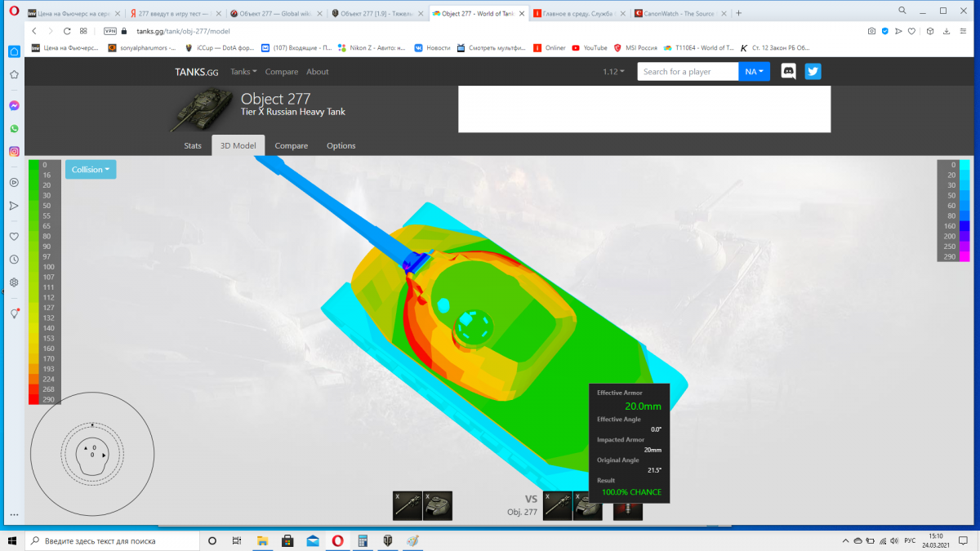Open WhatsApp in the Opera sidebar
Screen dimensions: 980x551
coord(14,128)
